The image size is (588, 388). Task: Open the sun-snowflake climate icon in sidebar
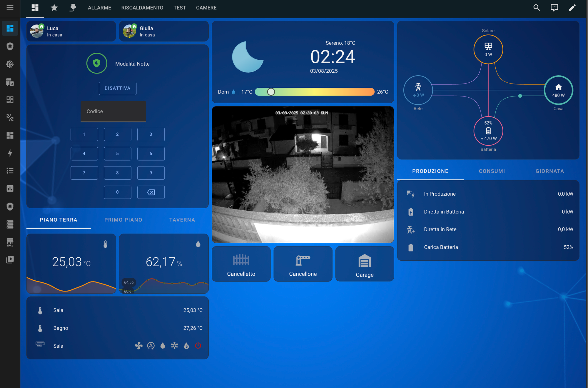pos(10,64)
